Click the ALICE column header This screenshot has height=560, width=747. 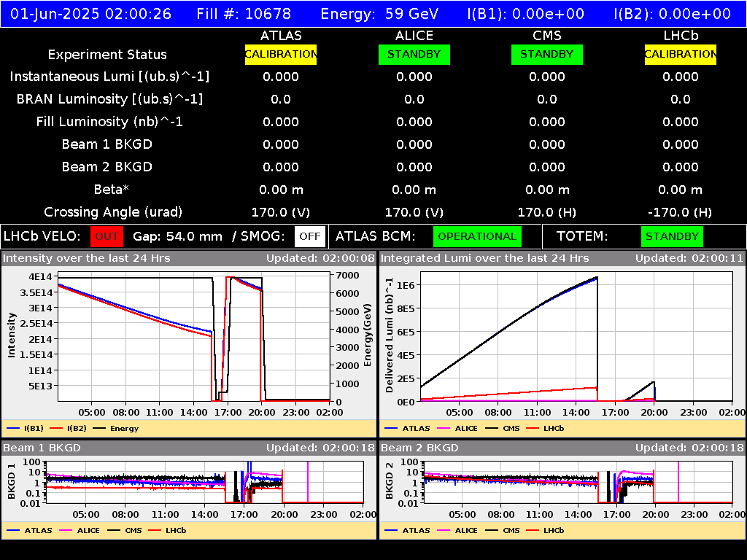[414, 36]
